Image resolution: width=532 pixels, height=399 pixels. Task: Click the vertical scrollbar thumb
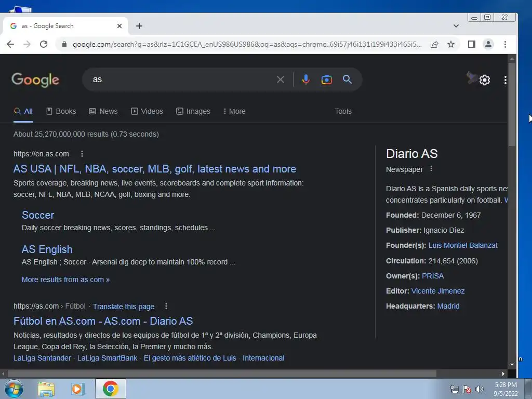coord(512,104)
